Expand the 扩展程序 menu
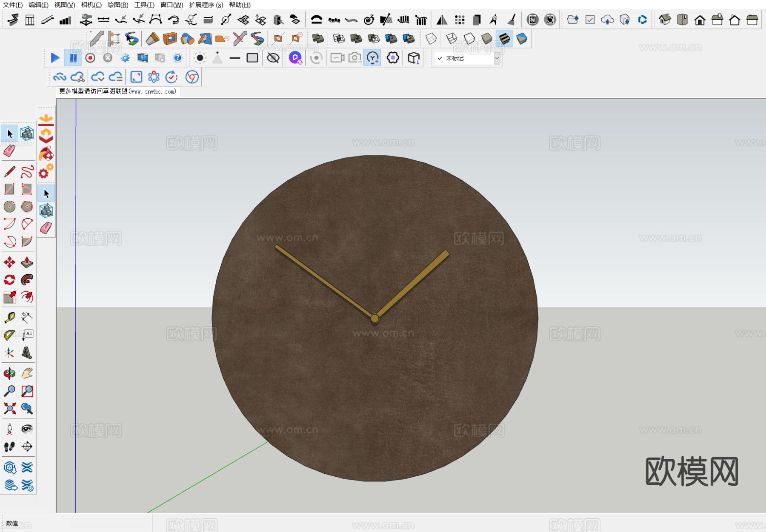 click(206, 5)
